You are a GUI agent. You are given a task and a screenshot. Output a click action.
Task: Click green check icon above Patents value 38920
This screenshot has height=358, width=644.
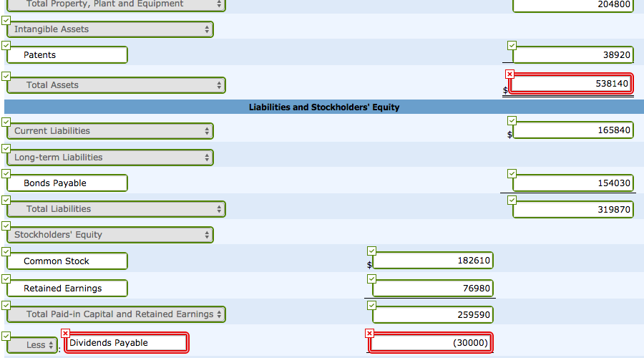point(512,45)
